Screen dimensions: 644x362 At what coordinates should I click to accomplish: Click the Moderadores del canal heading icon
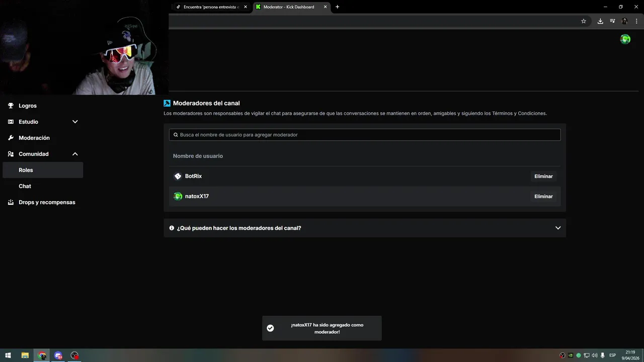tap(167, 103)
